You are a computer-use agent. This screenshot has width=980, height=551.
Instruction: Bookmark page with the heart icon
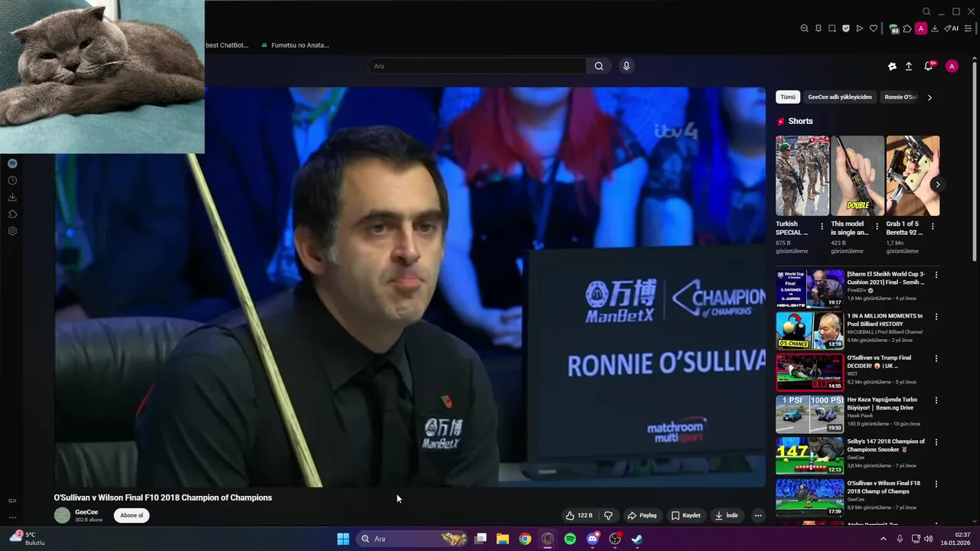click(874, 28)
